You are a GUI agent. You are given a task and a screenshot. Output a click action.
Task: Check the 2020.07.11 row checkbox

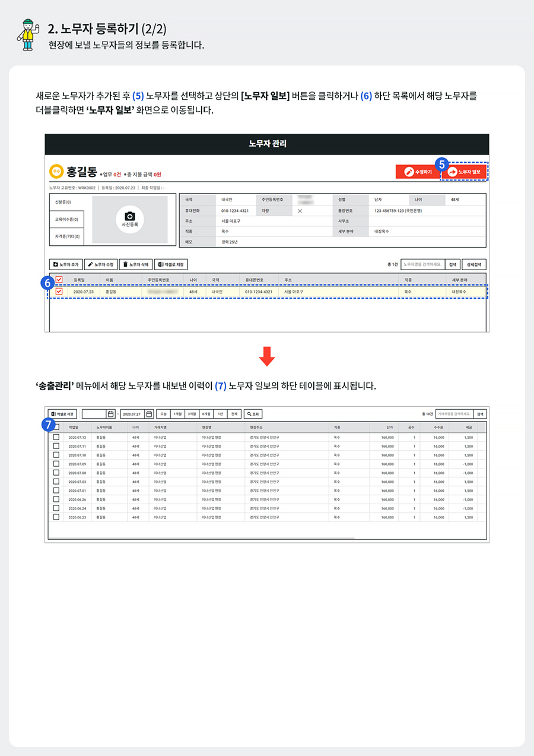(x=56, y=446)
